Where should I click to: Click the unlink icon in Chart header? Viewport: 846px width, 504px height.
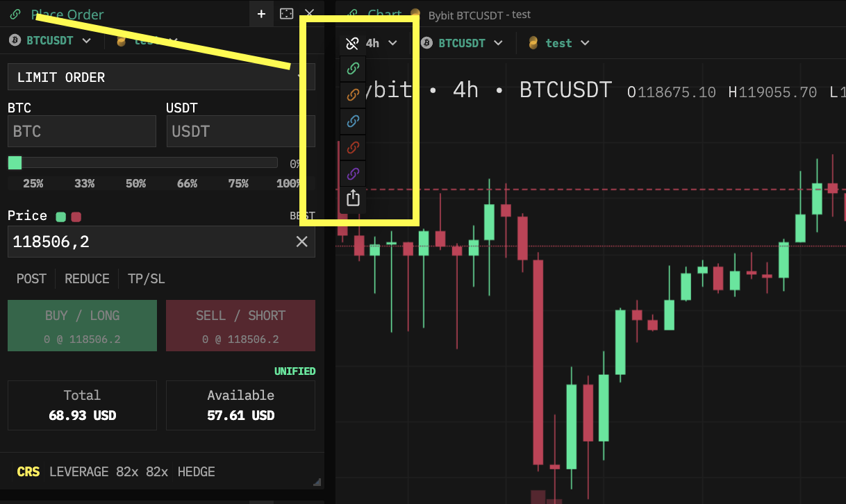click(x=352, y=43)
